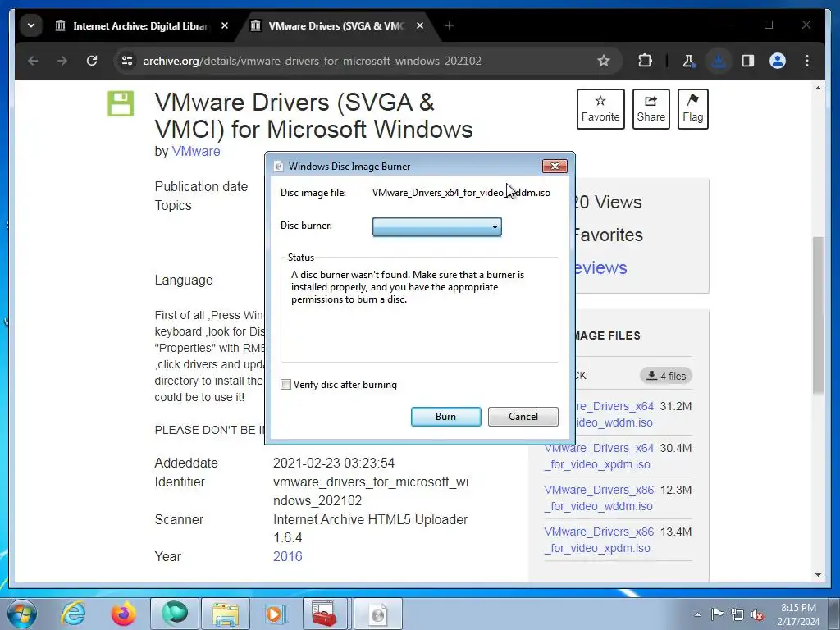Open the green globe browser taskbar icon
The image size is (840, 630).
[x=175, y=614]
